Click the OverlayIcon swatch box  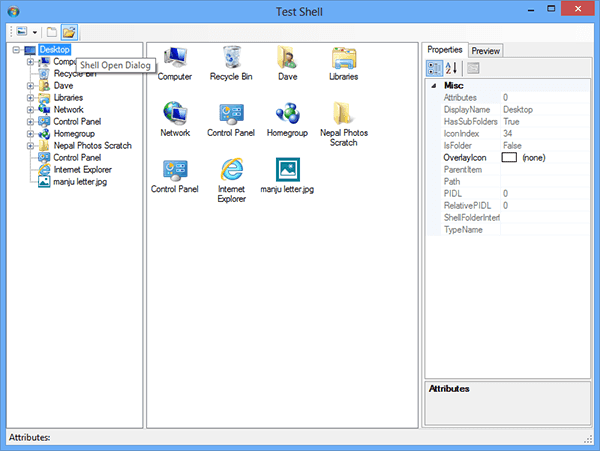tap(510, 157)
